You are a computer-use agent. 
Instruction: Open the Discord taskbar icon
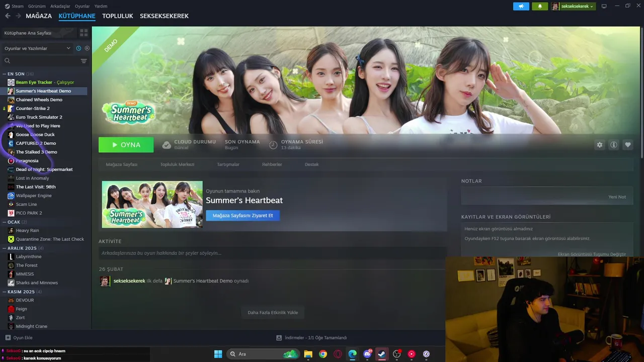pos(367,354)
